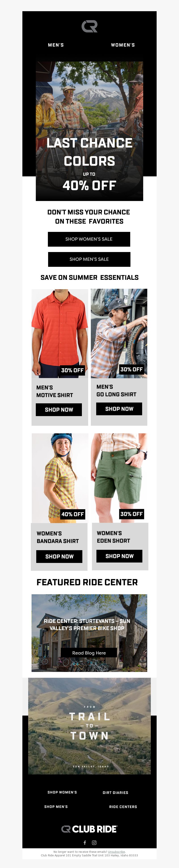Screen dimensions: 179x868
Task: Follow the Shop Men's footer link
Action: pos(56,807)
